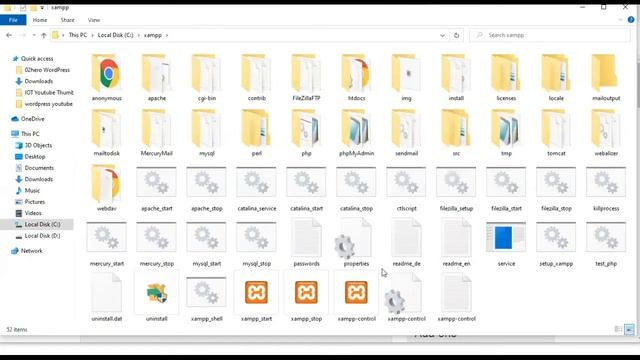The height and width of the screenshot is (360, 640).
Task: Open the FileZillaFTP folder
Action: 306,78
